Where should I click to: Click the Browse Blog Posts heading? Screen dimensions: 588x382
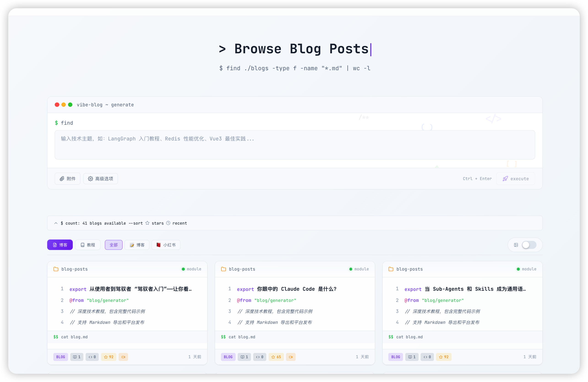(295, 49)
